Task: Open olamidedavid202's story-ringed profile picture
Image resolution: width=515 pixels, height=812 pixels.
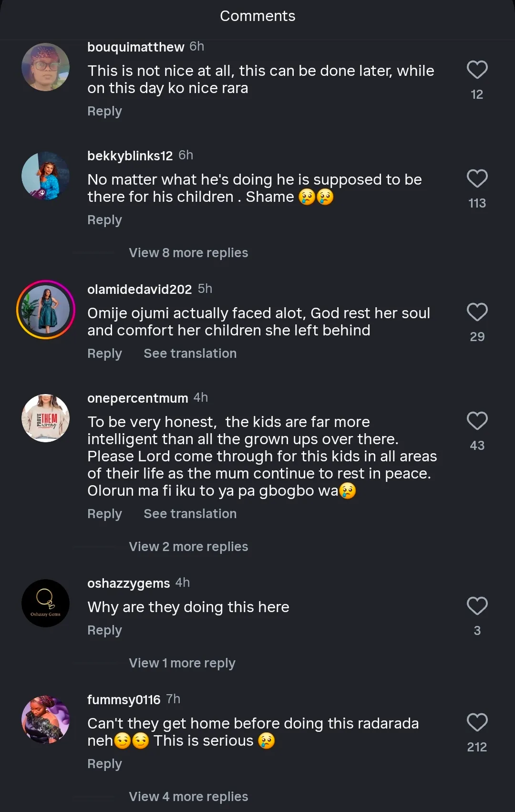Action: 46,310
